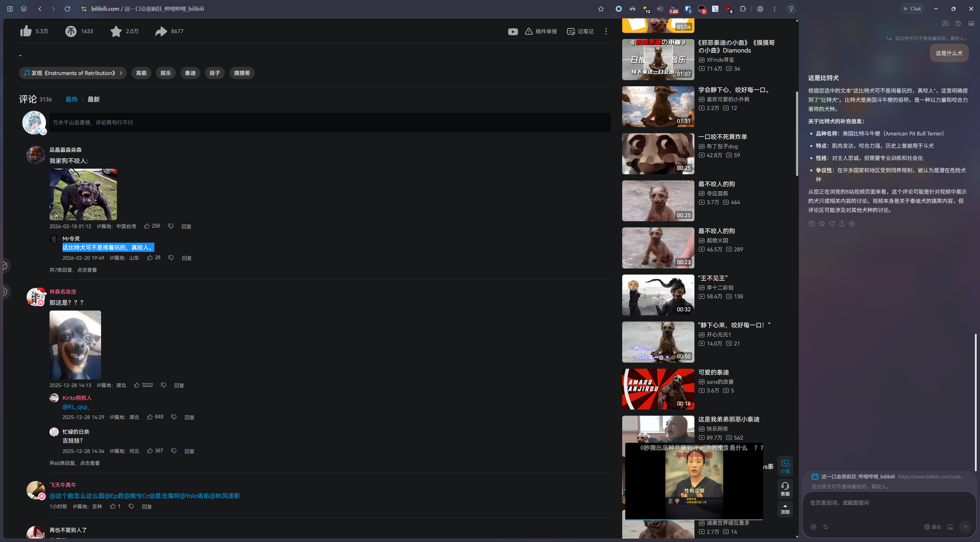The height and width of the screenshot is (542, 980).
Task: Open 发现《Instruments of Retribution》music link
Action: (73, 73)
